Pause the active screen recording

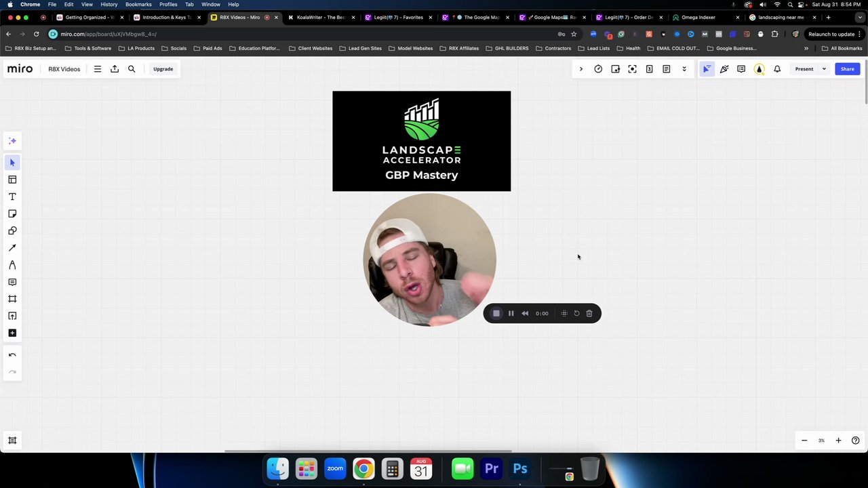[511, 312]
